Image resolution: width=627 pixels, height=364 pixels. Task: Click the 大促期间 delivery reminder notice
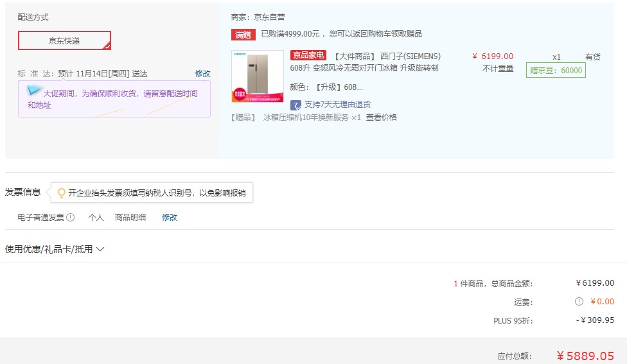coord(114,99)
